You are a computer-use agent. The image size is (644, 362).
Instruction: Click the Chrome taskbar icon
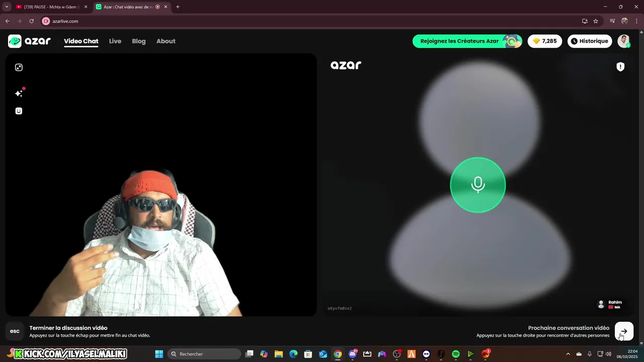[338, 354]
